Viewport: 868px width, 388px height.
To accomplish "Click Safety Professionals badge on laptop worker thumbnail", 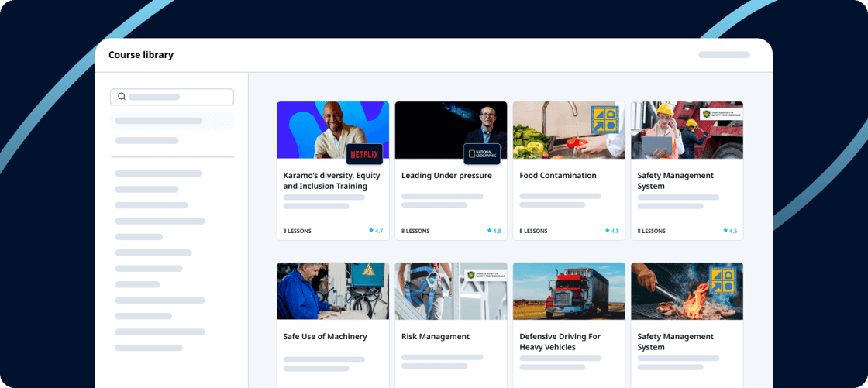I will tap(722, 115).
